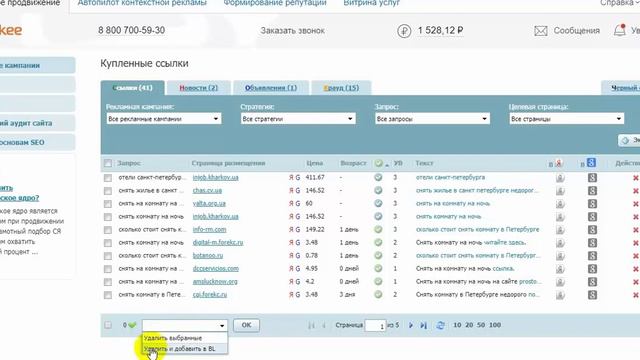The height and width of the screenshot is (360, 640).
Task: Click Yandex index icon in dcpservicios.com row
Action: [x=560, y=269]
